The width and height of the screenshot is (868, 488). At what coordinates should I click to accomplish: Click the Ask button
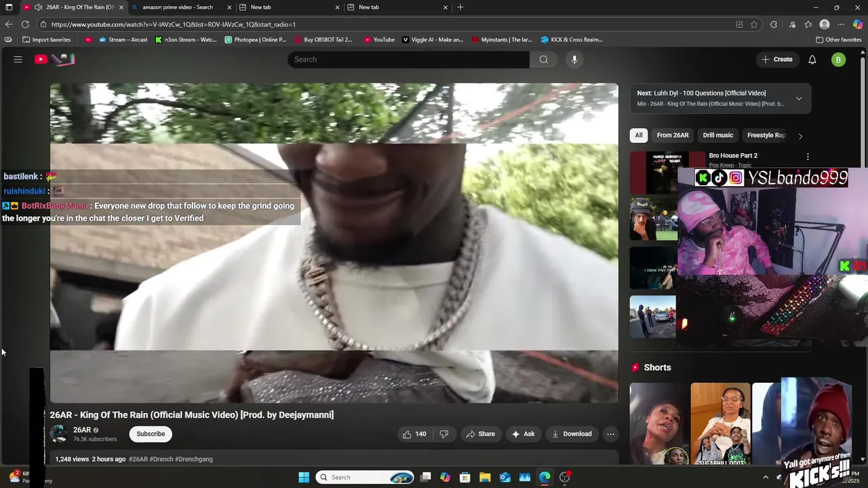point(523,434)
